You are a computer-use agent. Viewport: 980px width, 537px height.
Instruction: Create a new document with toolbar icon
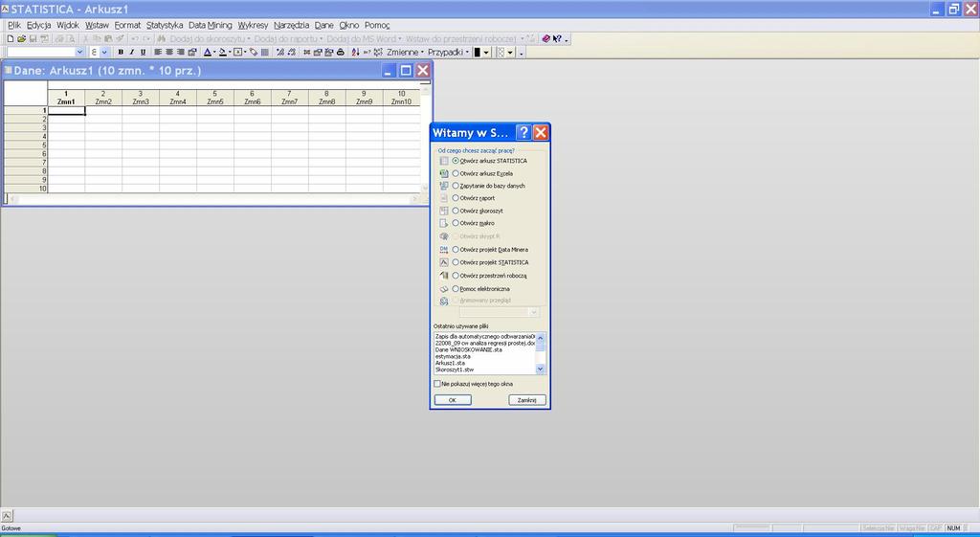pos(10,38)
